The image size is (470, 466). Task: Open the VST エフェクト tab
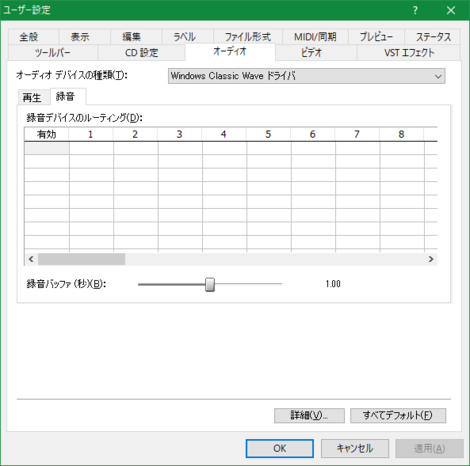[x=409, y=53]
